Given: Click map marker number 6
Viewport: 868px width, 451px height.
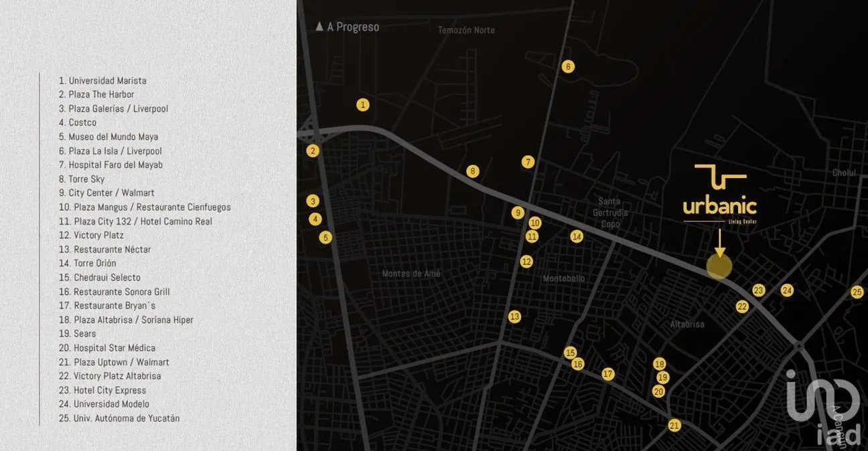Looking at the screenshot, I should 568,66.
